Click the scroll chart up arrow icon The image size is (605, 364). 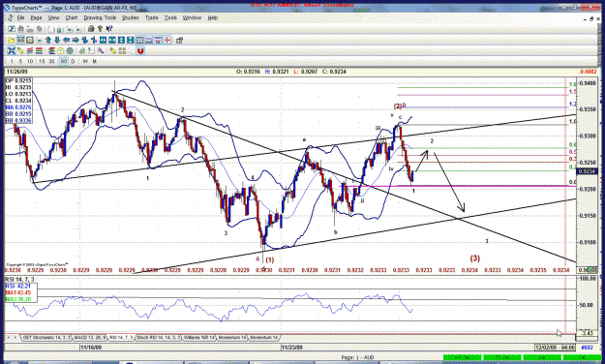48,40
